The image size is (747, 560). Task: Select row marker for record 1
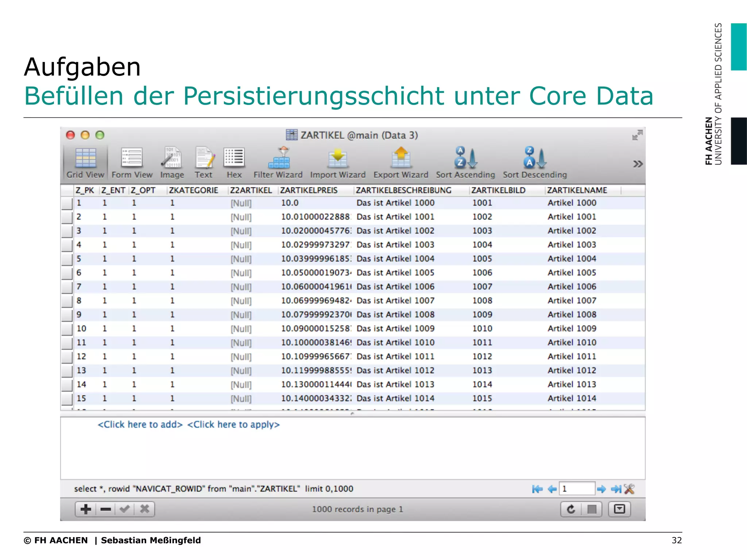pyautogui.click(x=67, y=203)
